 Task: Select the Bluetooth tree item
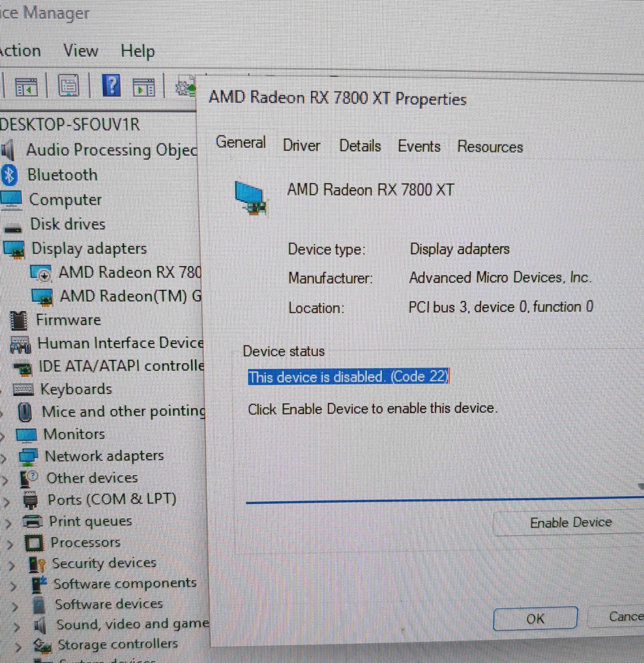pos(63,175)
